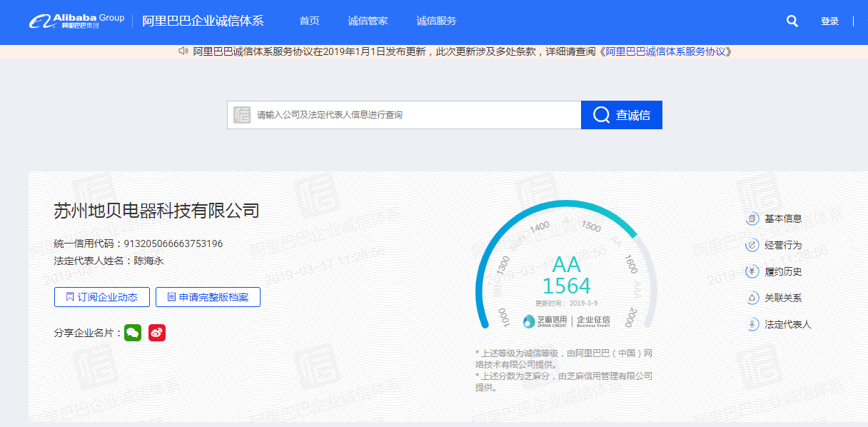Share company card via WeChat icon
This screenshot has width=868, height=427.
tap(133, 333)
